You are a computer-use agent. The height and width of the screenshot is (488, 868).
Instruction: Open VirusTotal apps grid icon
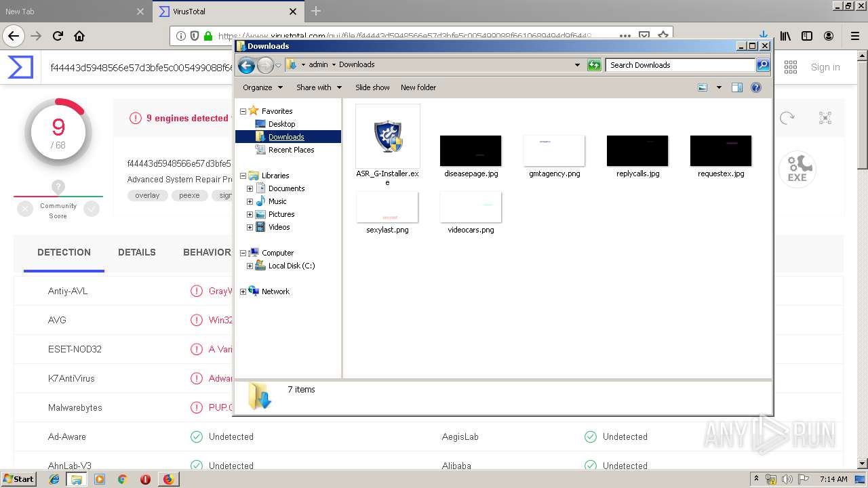tap(791, 67)
